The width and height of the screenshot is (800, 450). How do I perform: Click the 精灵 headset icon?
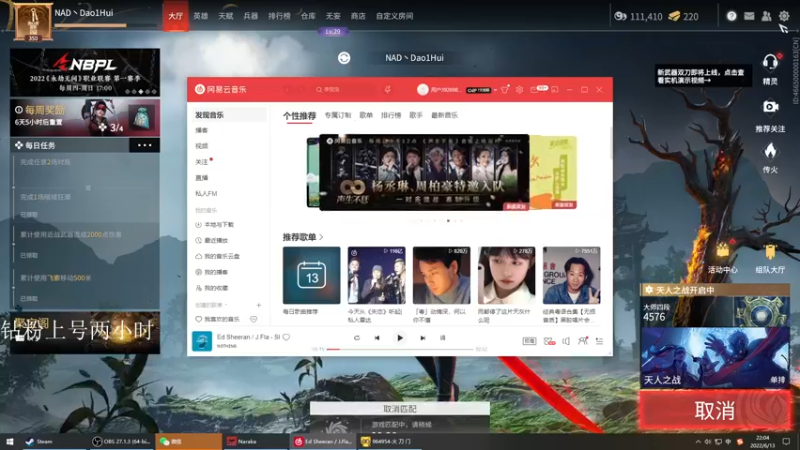tap(770, 63)
